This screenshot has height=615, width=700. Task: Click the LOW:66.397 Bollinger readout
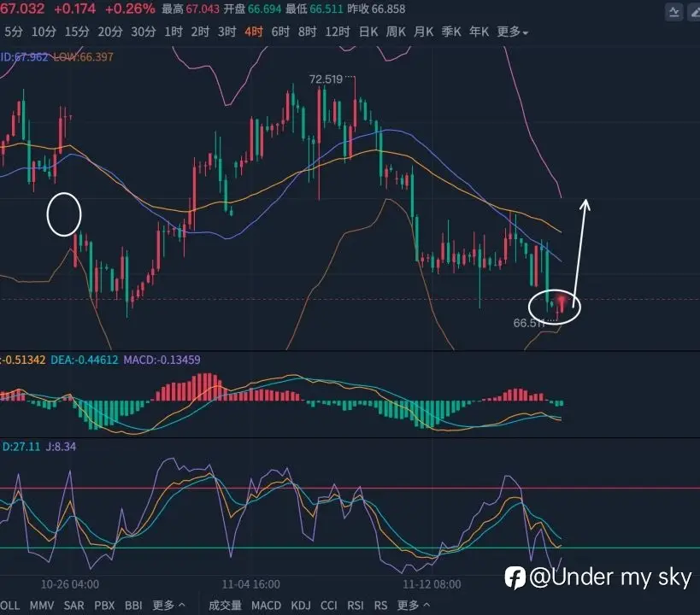click(x=83, y=56)
